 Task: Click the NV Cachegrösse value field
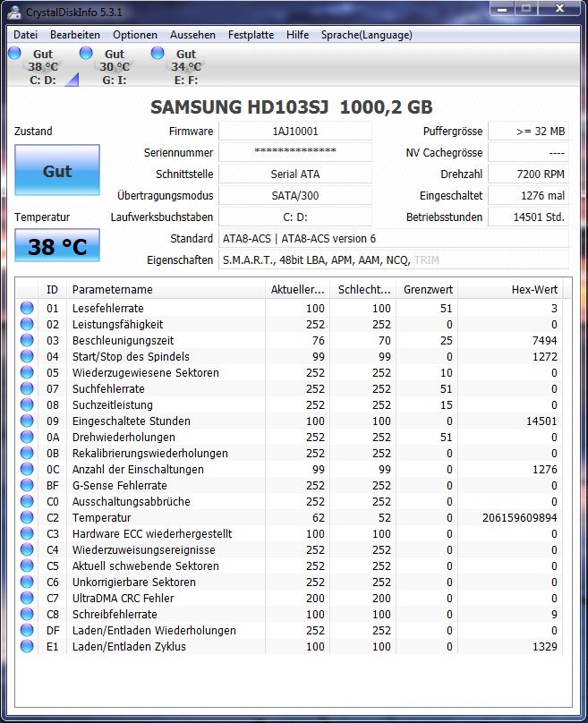pos(529,153)
